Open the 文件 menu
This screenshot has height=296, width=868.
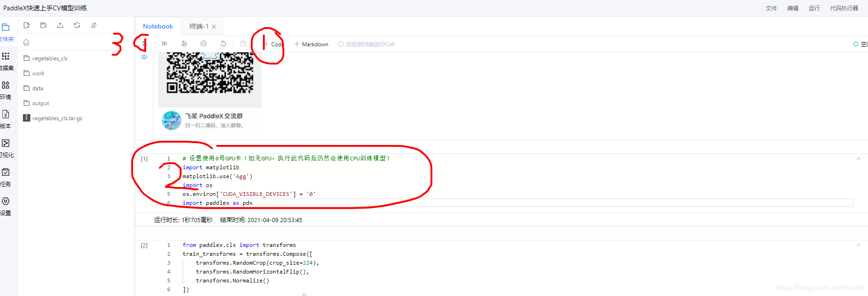pyautogui.click(x=771, y=8)
